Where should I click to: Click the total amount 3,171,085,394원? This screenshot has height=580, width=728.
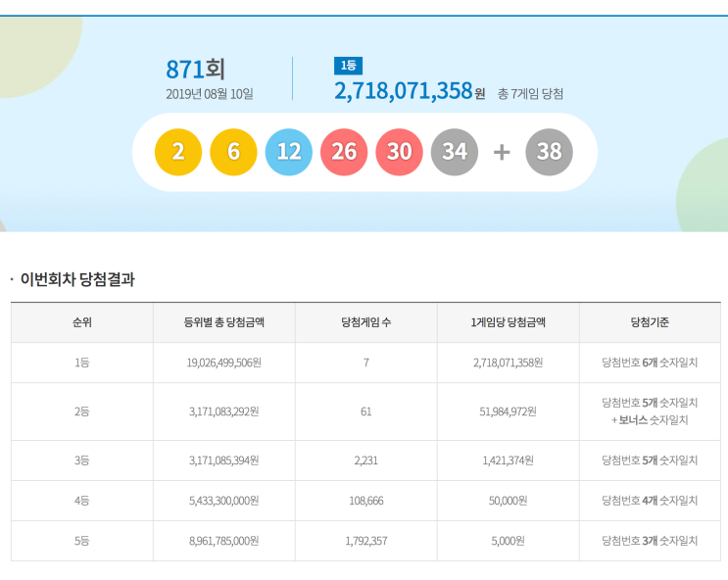coord(224,460)
